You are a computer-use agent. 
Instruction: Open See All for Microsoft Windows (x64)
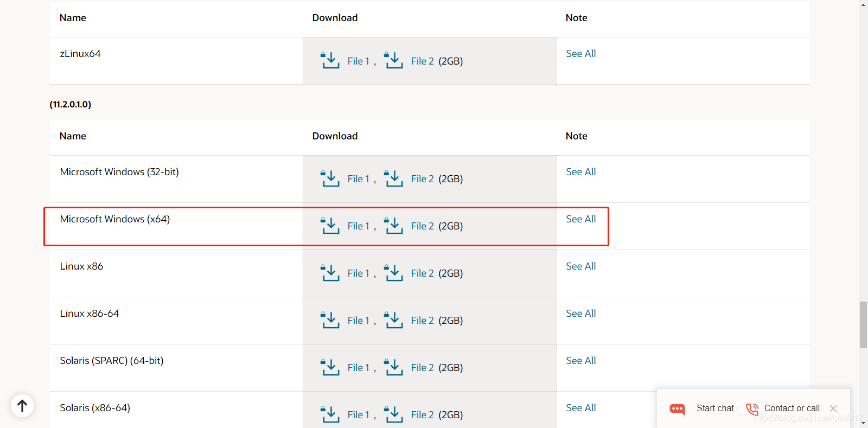pos(580,219)
